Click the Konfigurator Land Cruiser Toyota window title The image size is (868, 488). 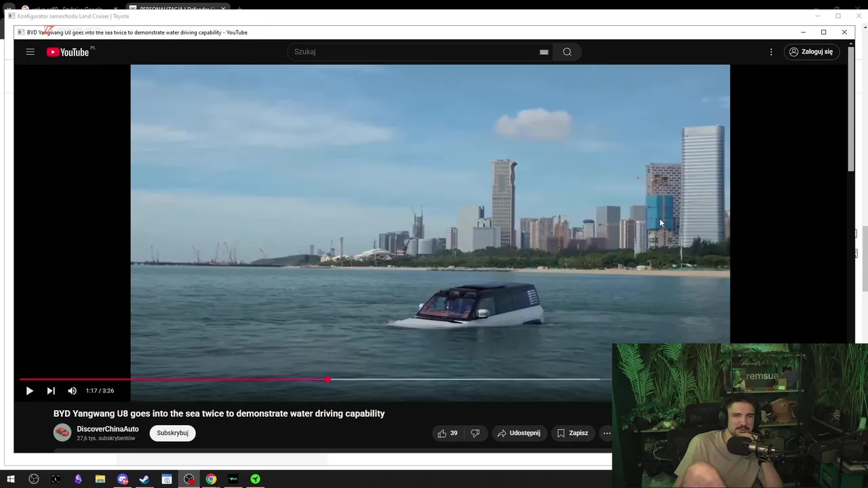click(73, 16)
